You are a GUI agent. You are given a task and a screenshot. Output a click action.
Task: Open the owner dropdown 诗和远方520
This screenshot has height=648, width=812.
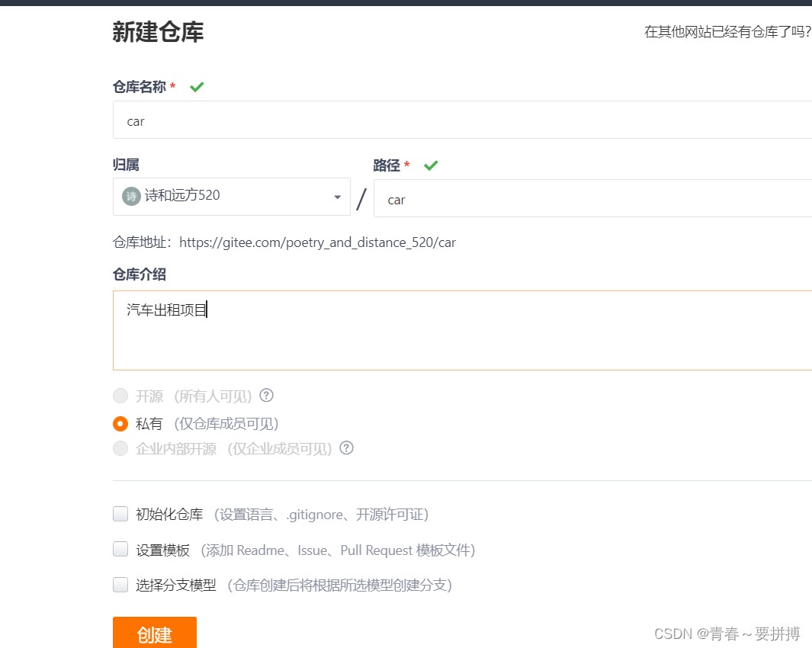coord(232,197)
